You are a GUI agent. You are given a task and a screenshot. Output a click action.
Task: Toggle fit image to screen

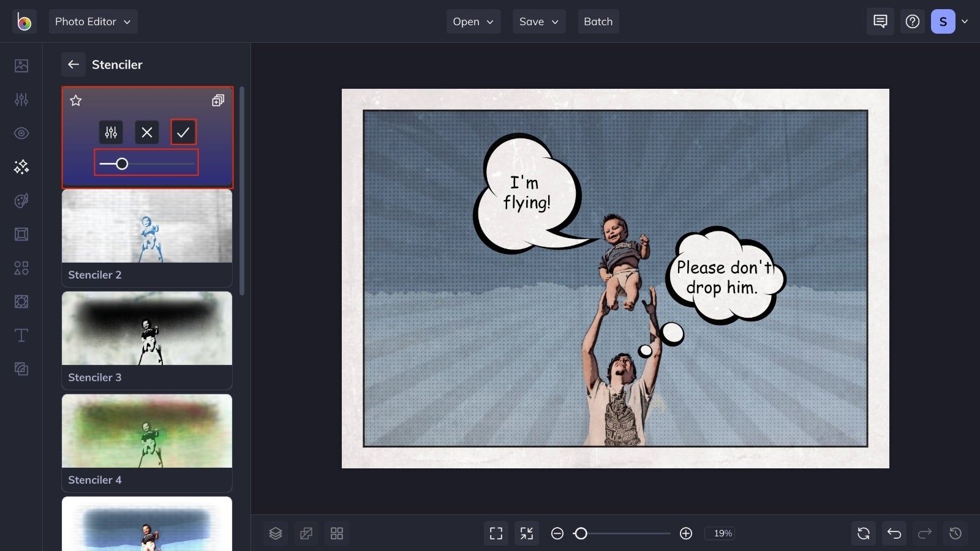pyautogui.click(x=526, y=533)
